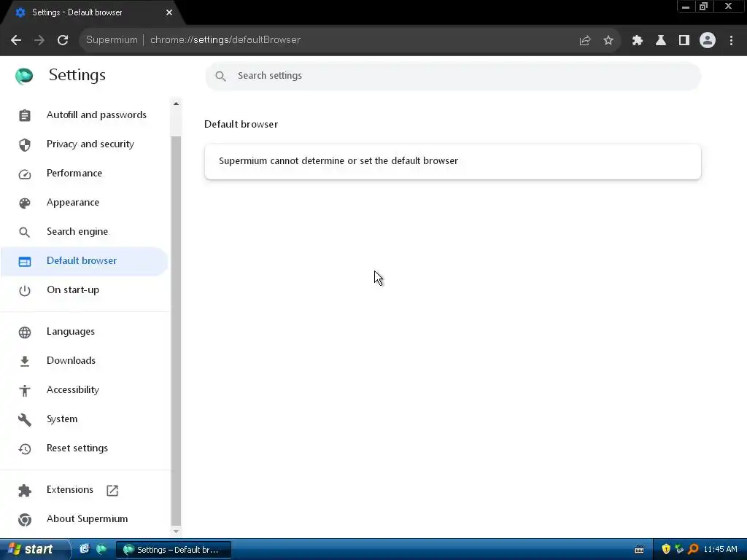The width and height of the screenshot is (747, 560).
Task: Open the Extensions puzzle-piece toolbar icon
Action: tap(638, 40)
